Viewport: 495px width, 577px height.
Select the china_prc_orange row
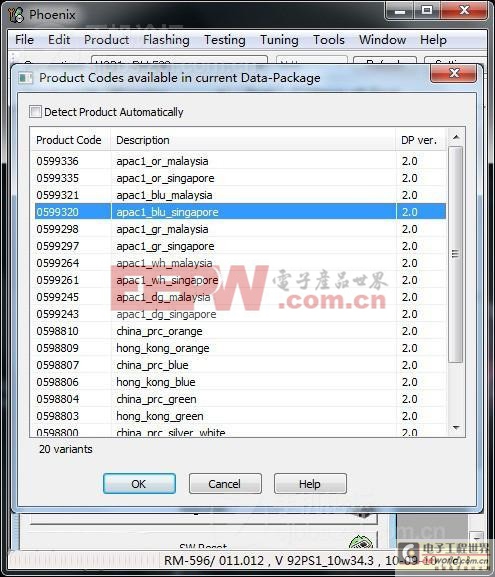pos(240,331)
